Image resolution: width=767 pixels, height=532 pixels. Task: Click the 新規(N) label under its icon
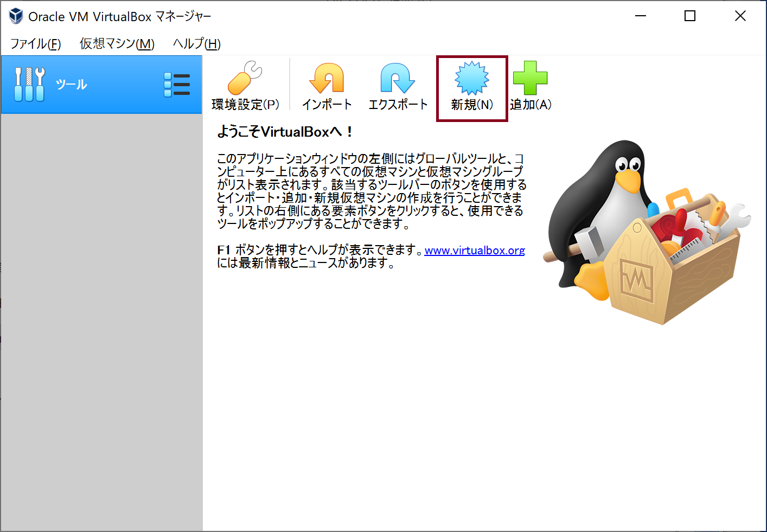pyautogui.click(x=471, y=105)
